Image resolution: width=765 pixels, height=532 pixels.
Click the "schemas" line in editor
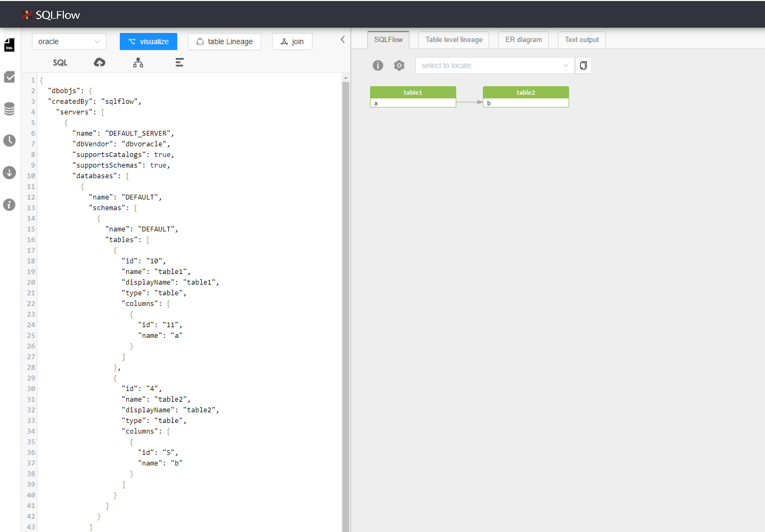113,208
